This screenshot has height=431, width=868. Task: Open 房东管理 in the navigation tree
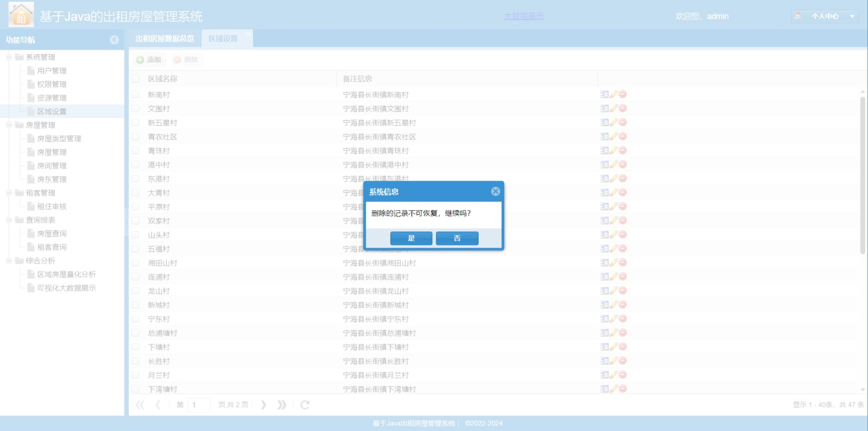pyautogui.click(x=52, y=179)
